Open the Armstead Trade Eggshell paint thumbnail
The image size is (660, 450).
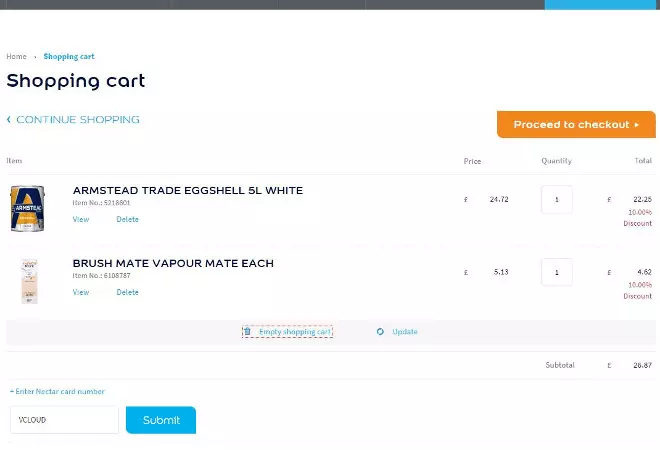27,209
